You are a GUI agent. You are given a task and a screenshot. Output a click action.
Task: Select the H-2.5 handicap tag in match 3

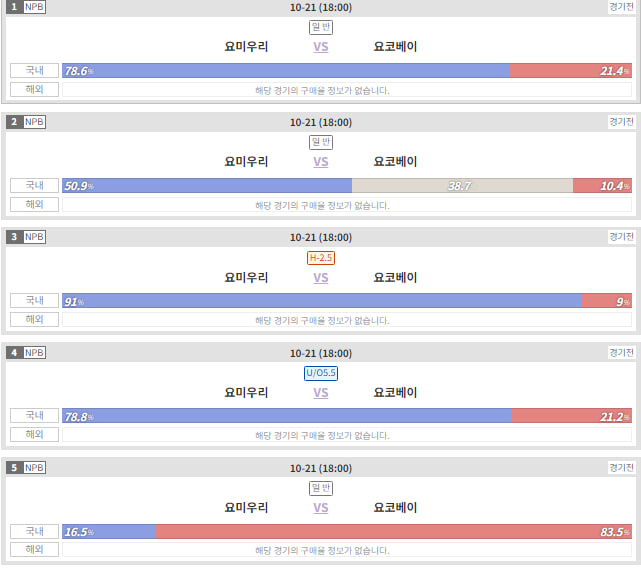(321, 258)
